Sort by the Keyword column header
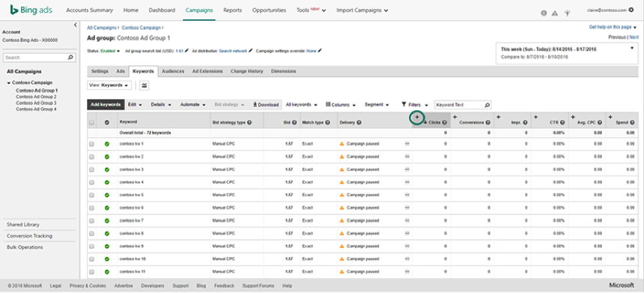This screenshot has height=293, width=644. point(128,122)
